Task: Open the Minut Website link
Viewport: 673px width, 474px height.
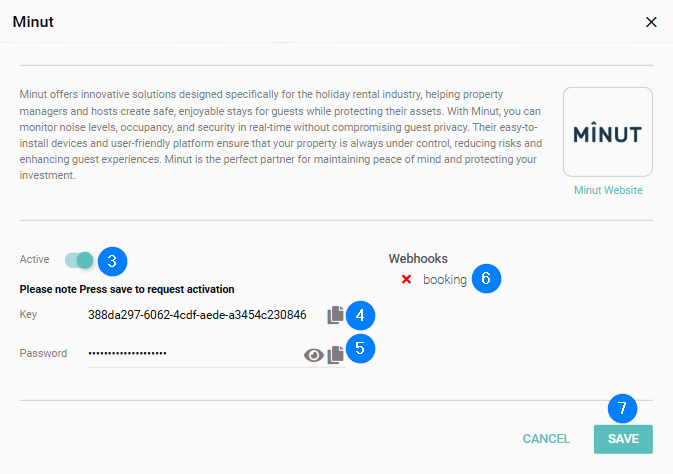Action: 608,190
